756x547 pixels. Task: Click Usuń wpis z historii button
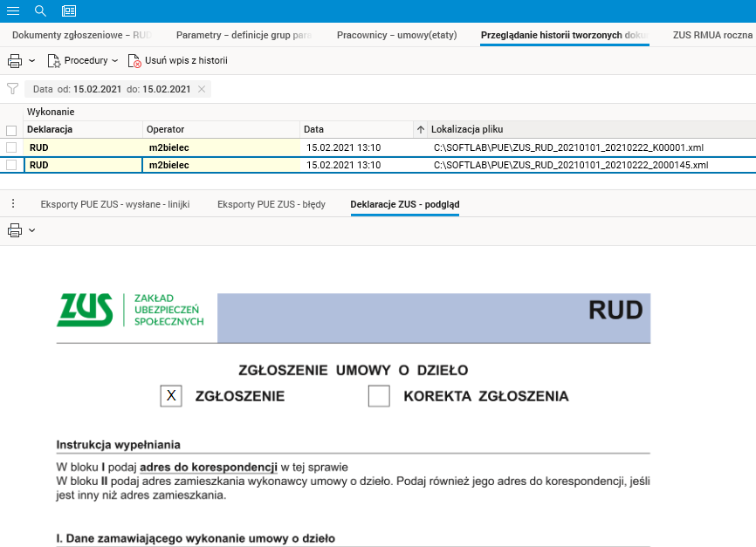click(178, 61)
